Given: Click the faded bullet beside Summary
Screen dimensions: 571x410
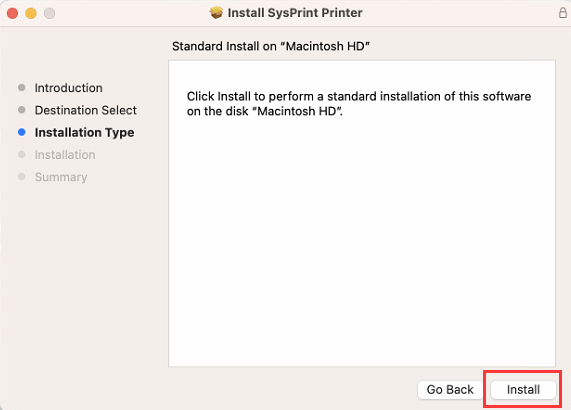Looking at the screenshot, I should click(x=21, y=177).
